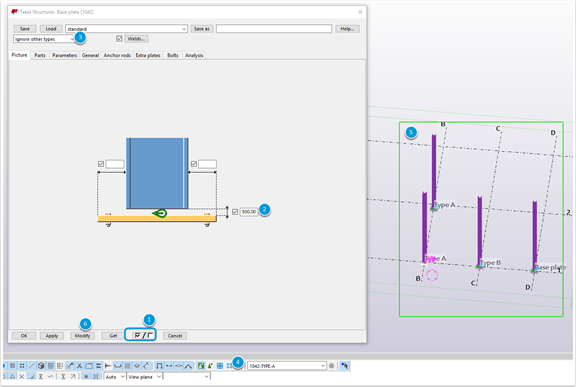The height and width of the screenshot is (387, 576).
Task: Click the Welds... button
Action: click(x=136, y=39)
